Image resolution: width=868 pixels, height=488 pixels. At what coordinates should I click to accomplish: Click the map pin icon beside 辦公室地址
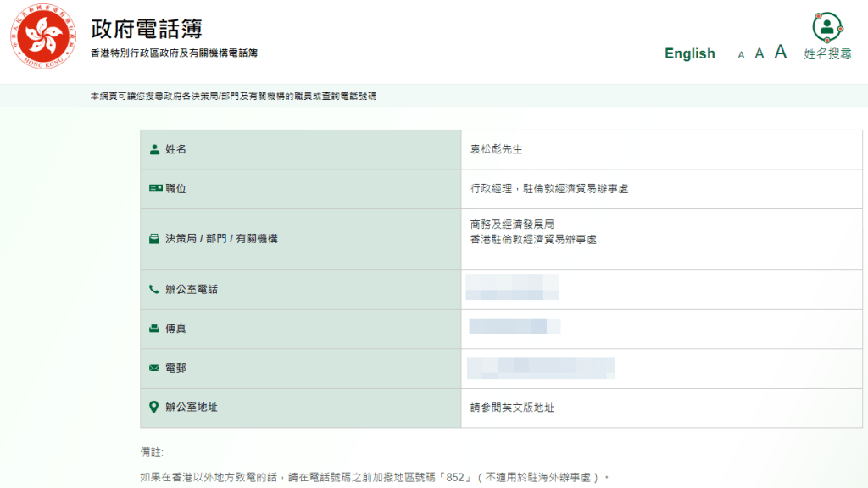click(154, 407)
